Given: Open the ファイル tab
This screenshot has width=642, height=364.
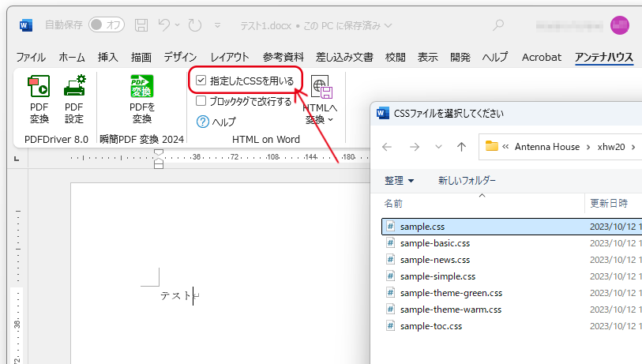Looking at the screenshot, I should [x=31, y=58].
